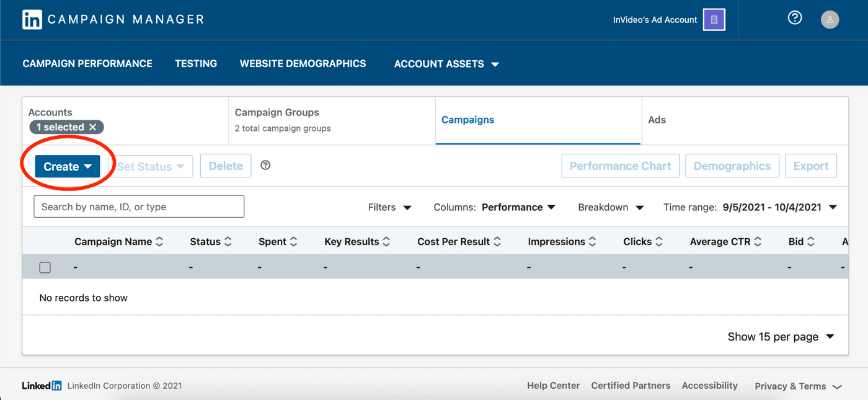Open the Help Center link

pos(553,385)
